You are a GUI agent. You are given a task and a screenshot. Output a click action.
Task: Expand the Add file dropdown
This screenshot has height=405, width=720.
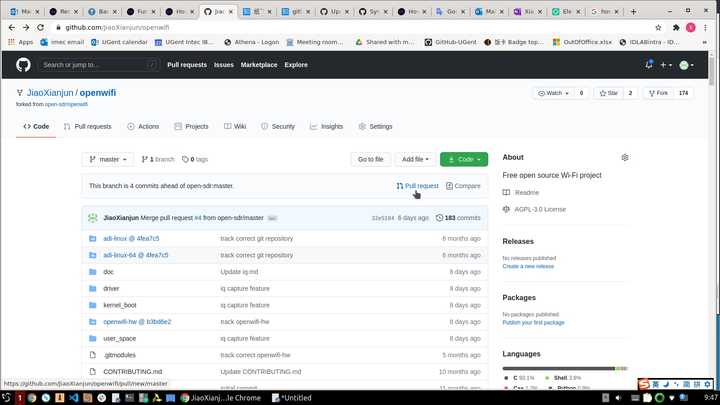[x=415, y=159]
